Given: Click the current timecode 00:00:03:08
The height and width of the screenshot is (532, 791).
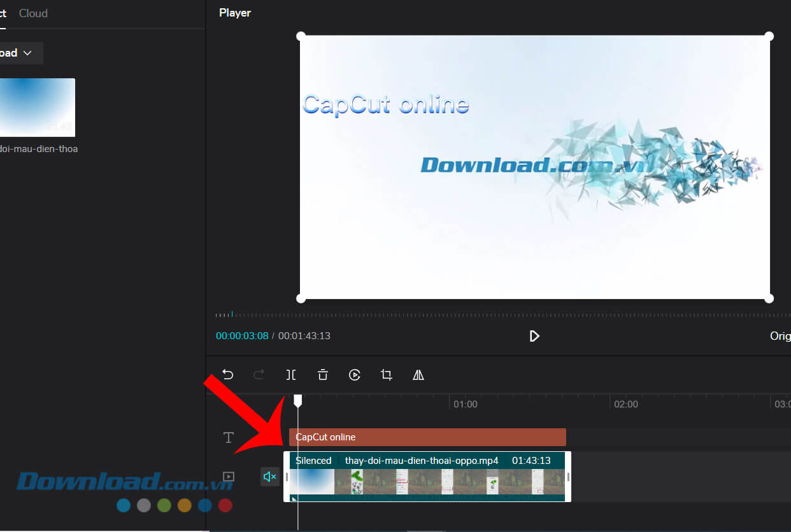Looking at the screenshot, I should point(242,335).
